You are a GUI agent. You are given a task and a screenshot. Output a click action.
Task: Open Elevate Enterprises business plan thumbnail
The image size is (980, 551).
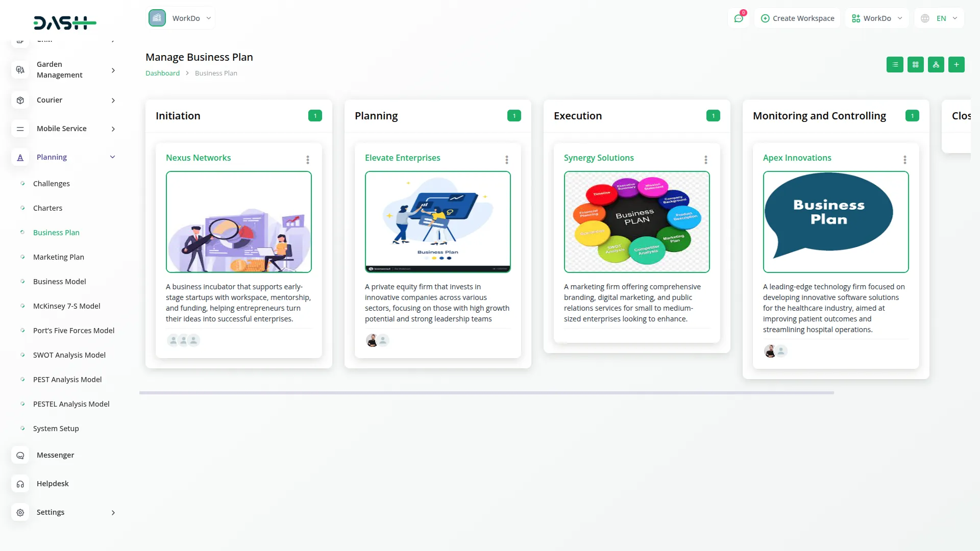tap(438, 222)
